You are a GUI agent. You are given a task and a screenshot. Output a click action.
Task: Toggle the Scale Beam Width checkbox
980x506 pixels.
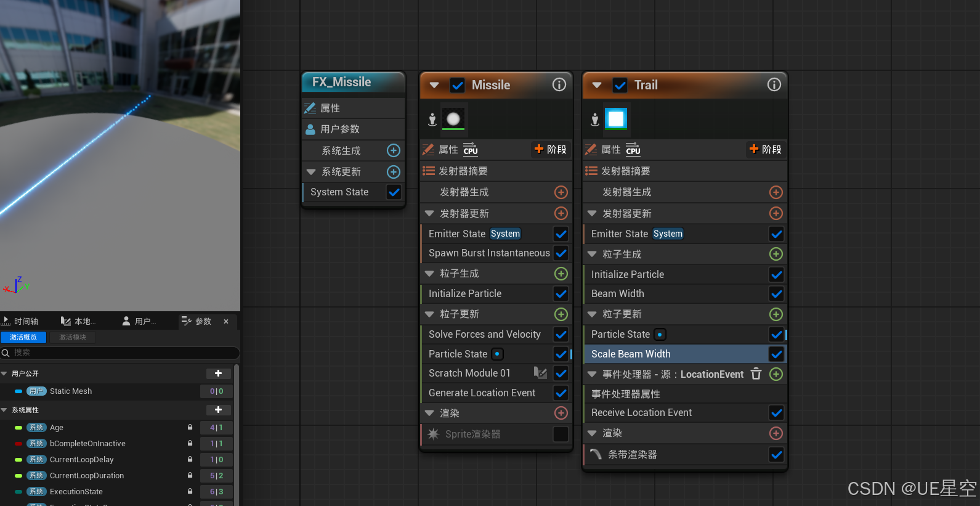776,354
